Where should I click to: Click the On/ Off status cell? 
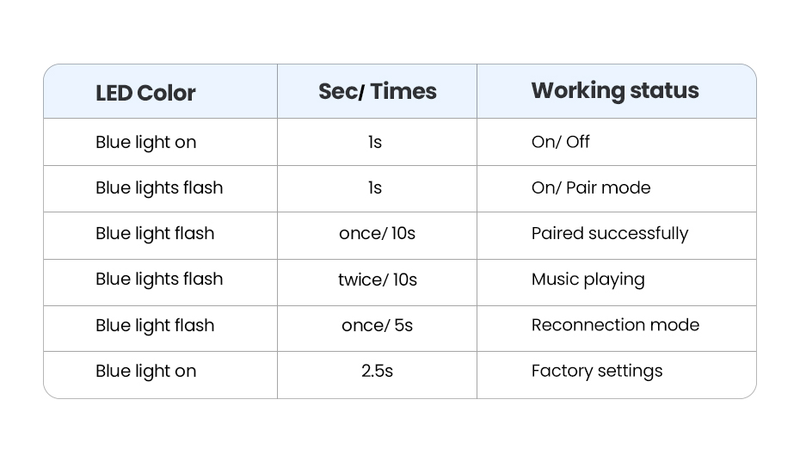point(560,142)
